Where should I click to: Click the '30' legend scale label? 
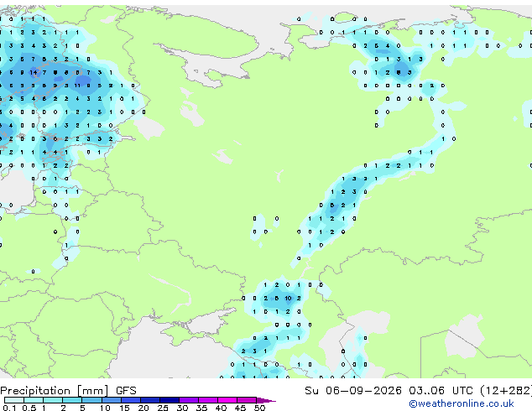click(183, 408)
